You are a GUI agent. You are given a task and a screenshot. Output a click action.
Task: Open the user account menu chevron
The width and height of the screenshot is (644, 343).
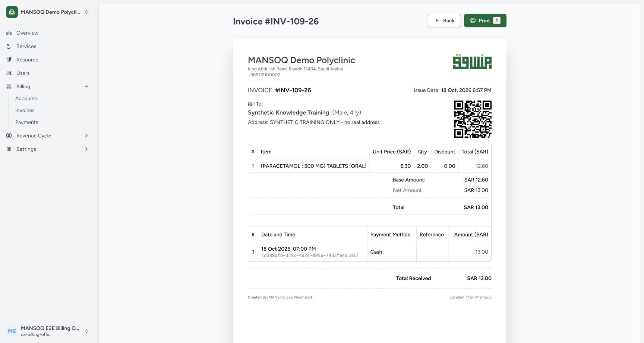coord(86,331)
